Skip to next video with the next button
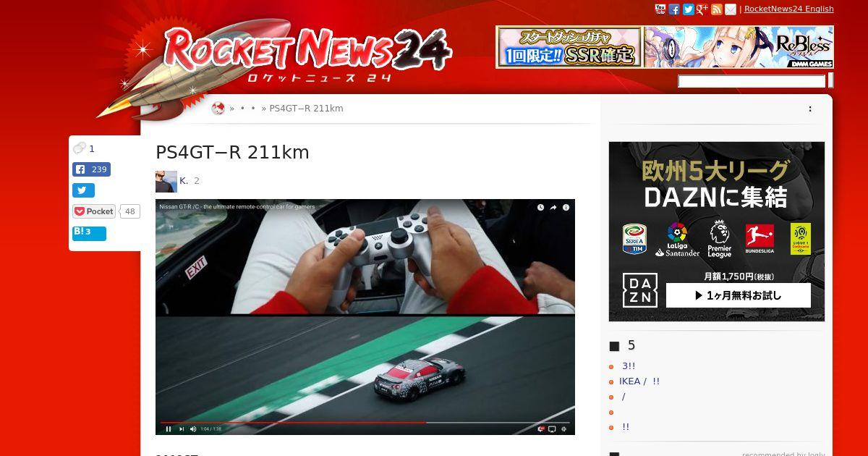868x456 pixels. (182, 428)
